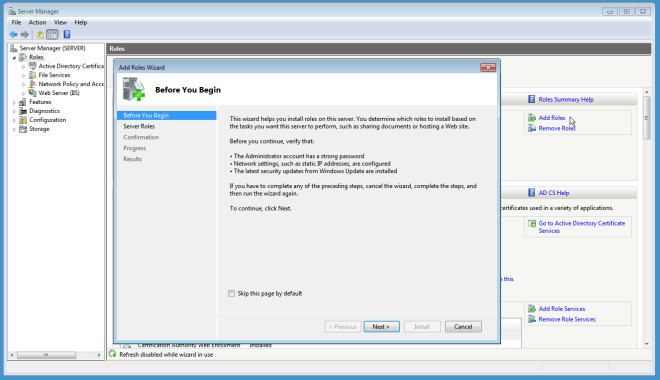The width and height of the screenshot is (660, 380).
Task: Click the Web Server (IIS) icon
Action: tap(32, 93)
